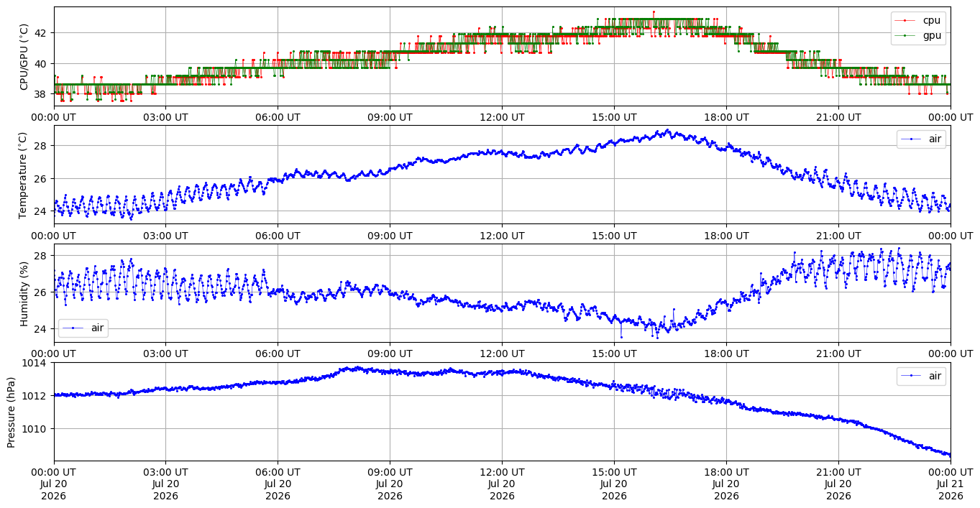Click the cpu legend entry
This screenshot has width=980, height=508.
point(918,21)
